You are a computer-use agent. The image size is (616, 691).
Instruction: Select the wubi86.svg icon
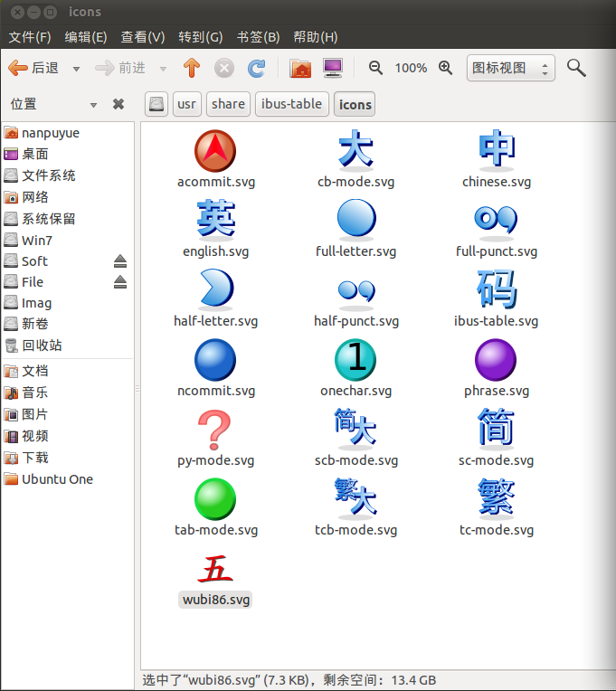coord(215,569)
